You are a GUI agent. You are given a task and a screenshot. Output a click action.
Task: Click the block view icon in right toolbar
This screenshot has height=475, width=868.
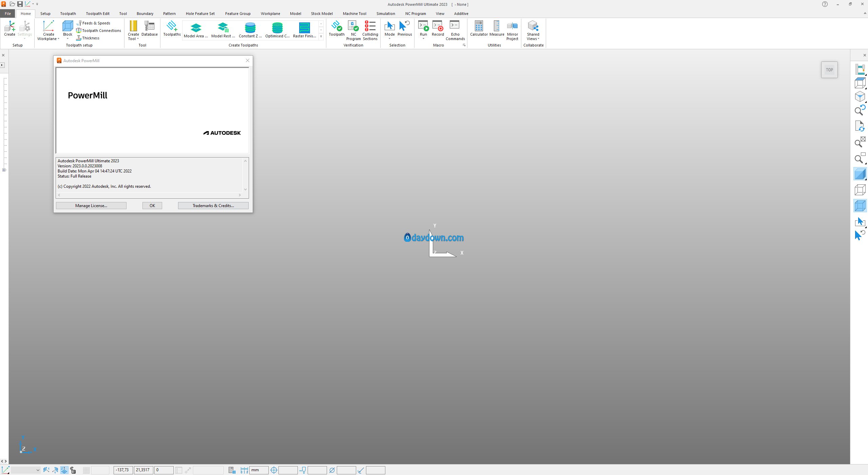click(x=860, y=83)
